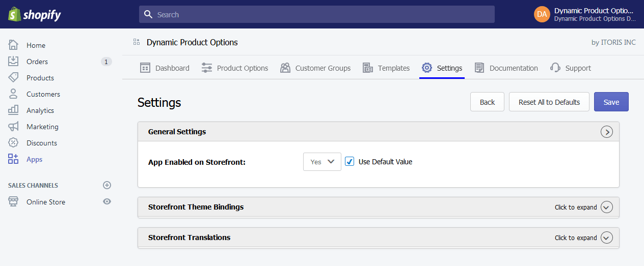Click the Orders inbox icon
Image resolution: width=644 pixels, height=266 pixels.
(x=13, y=61)
